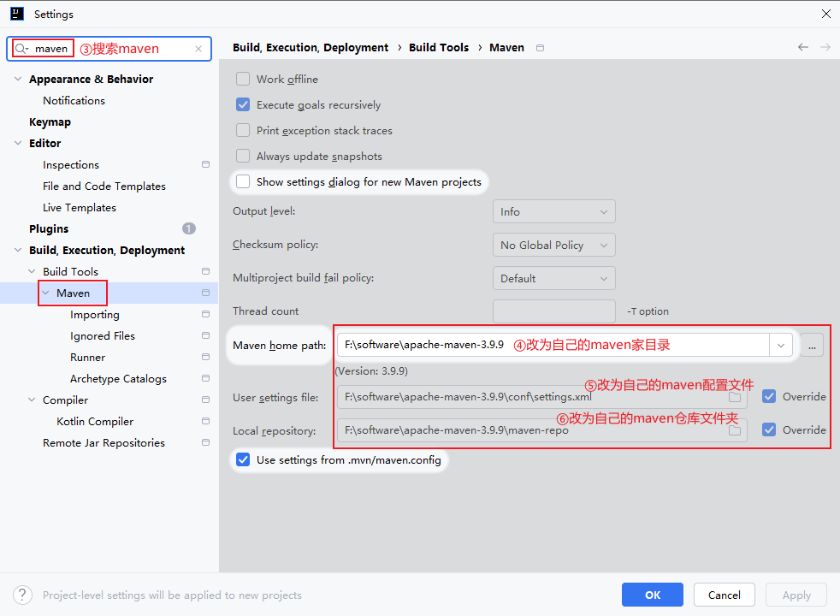
Task: Toggle Override for Local repository
Action: (769, 430)
